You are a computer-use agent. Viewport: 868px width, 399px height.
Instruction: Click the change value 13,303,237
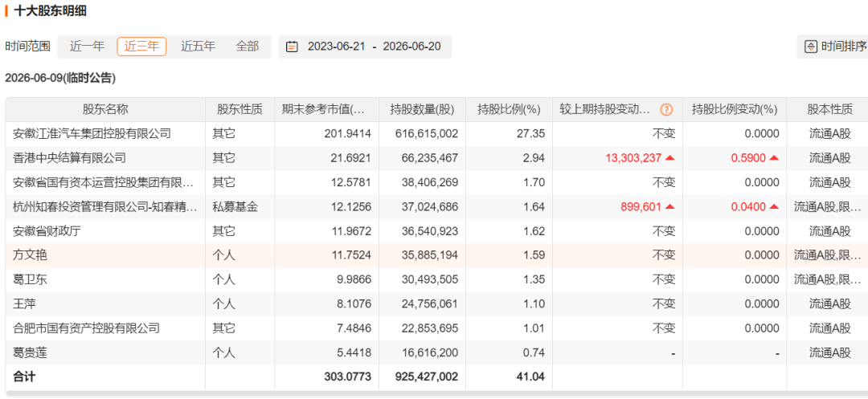coord(633,158)
